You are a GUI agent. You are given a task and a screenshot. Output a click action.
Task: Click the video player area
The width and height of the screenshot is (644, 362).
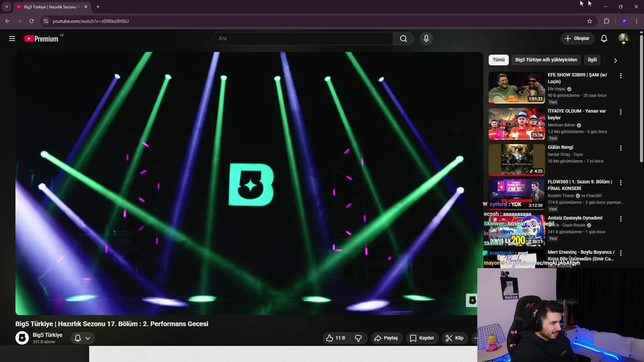[249, 184]
